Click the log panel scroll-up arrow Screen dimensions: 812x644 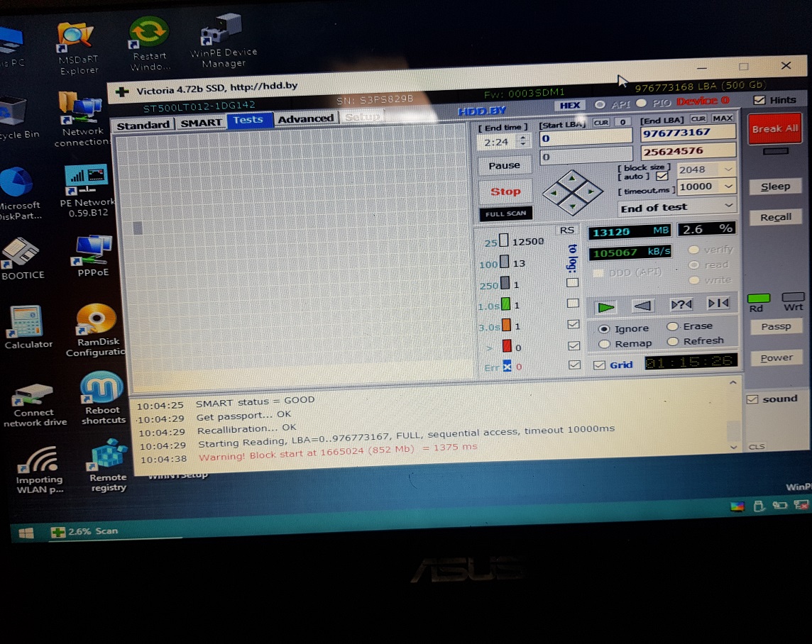733,383
